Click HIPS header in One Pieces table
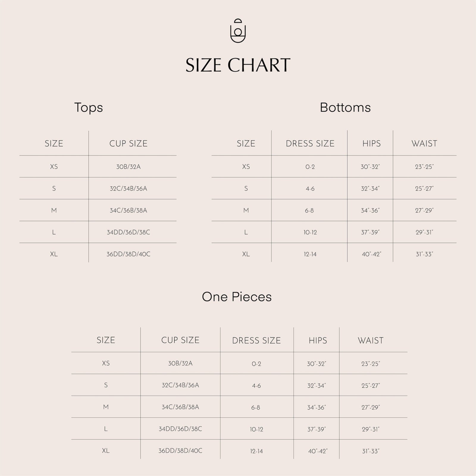The width and height of the screenshot is (476, 476). click(x=318, y=340)
